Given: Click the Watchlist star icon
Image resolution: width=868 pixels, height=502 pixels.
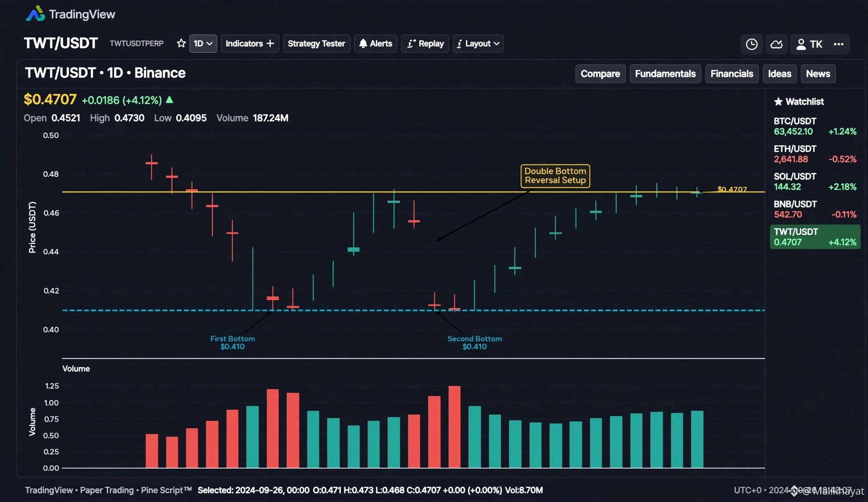Looking at the screenshot, I should tap(778, 102).
